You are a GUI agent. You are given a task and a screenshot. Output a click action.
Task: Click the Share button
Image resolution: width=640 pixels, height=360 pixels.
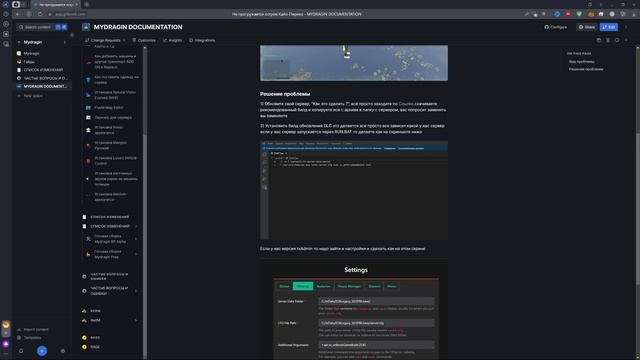tap(587, 27)
